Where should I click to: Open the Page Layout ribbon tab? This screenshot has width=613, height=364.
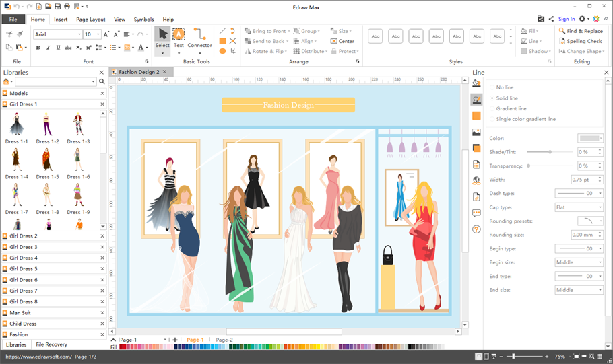click(90, 20)
